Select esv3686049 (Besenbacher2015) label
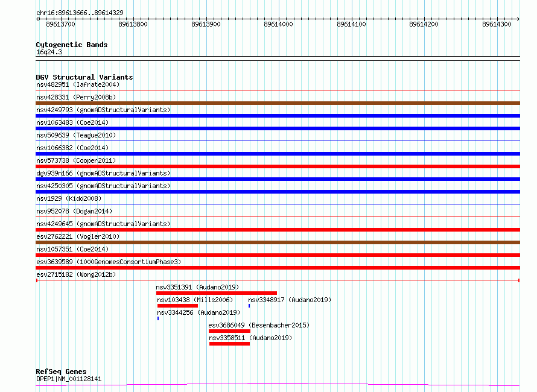The width and height of the screenshot is (537, 392). 259,325
